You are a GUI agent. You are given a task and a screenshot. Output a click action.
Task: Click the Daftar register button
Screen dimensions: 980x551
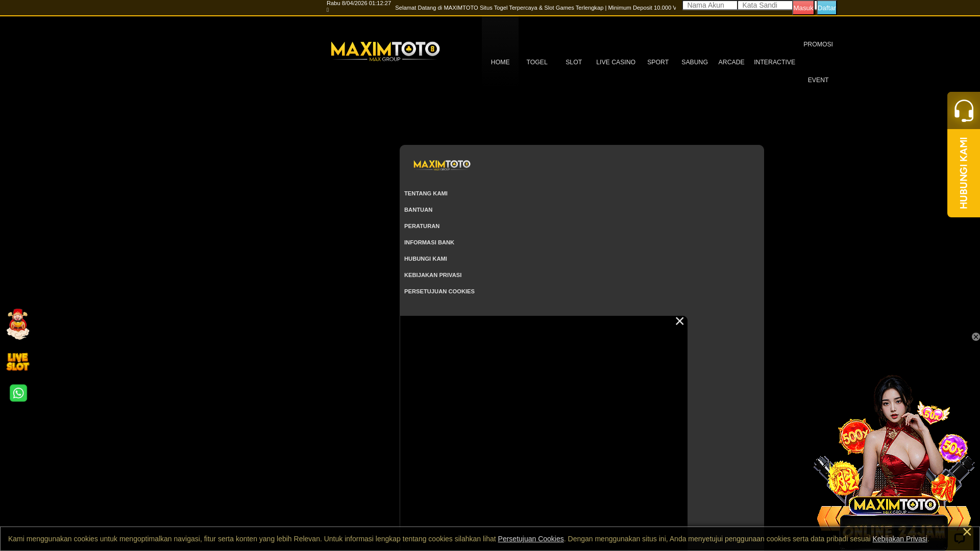[x=827, y=8]
